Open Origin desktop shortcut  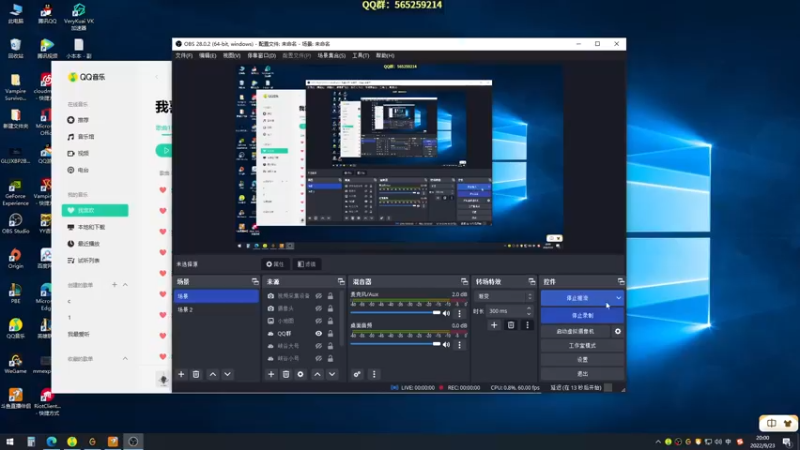click(x=15, y=258)
